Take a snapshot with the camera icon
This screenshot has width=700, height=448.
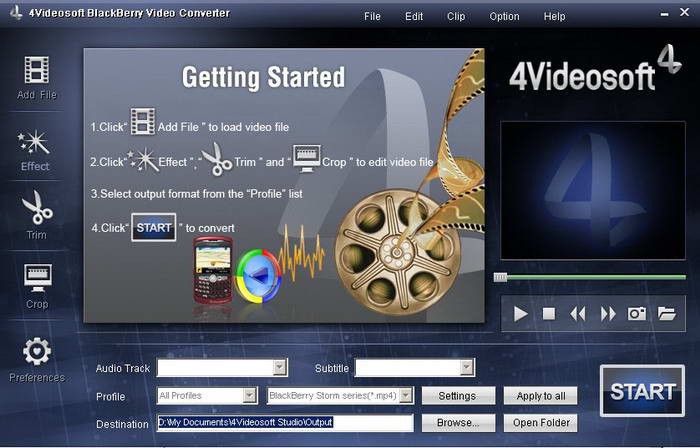coord(637,314)
